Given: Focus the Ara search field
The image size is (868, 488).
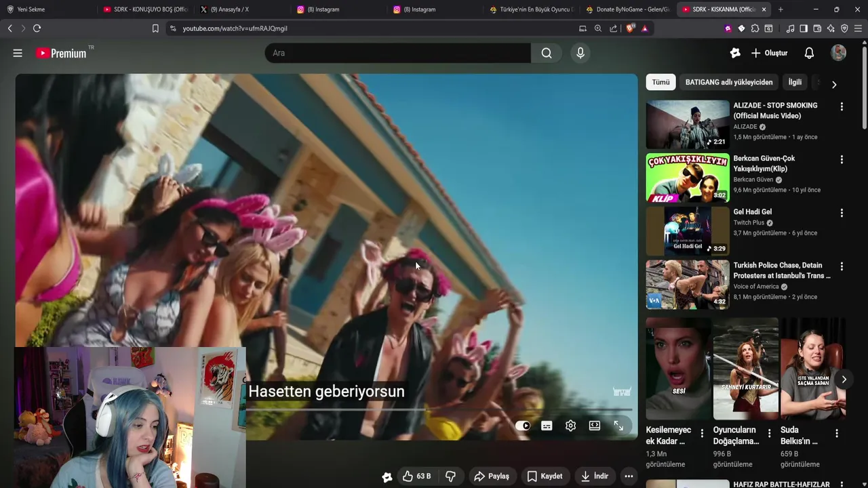Looking at the screenshot, I should tap(398, 53).
